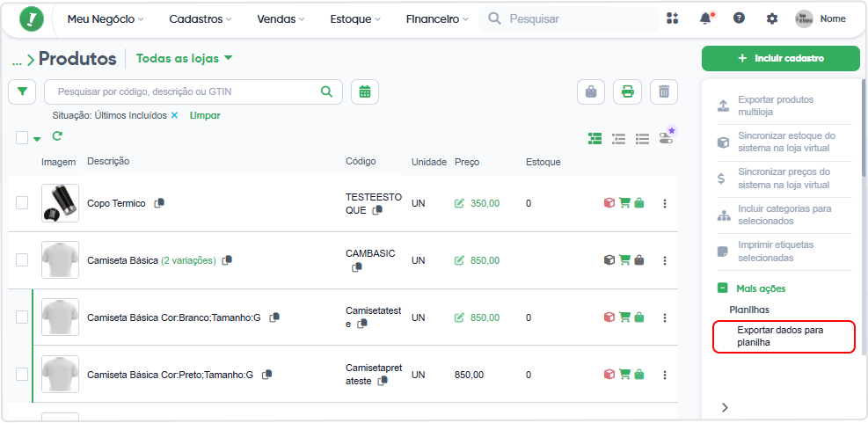868x423 pixels.
Task: Copy the Copo Termico description
Action: point(159,202)
